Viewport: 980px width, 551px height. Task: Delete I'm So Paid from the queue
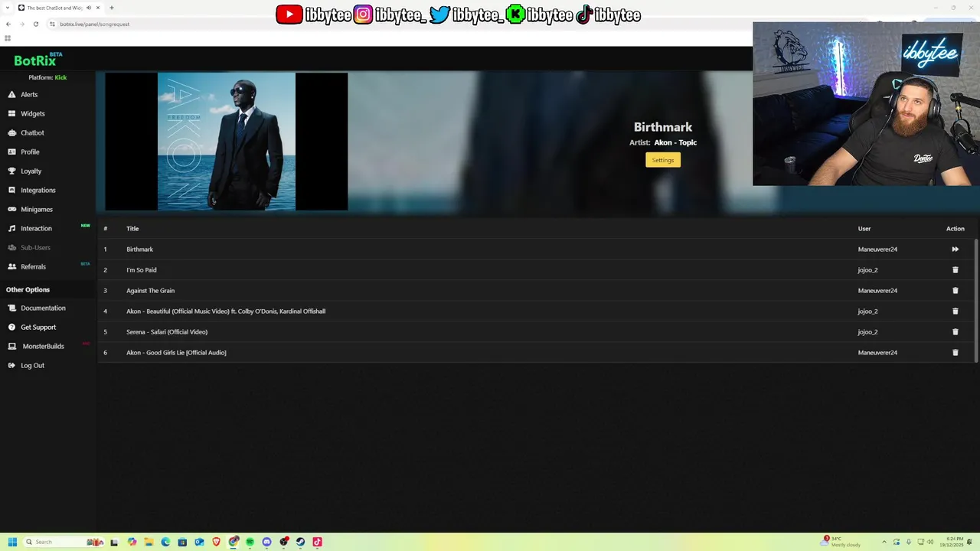tap(955, 270)
